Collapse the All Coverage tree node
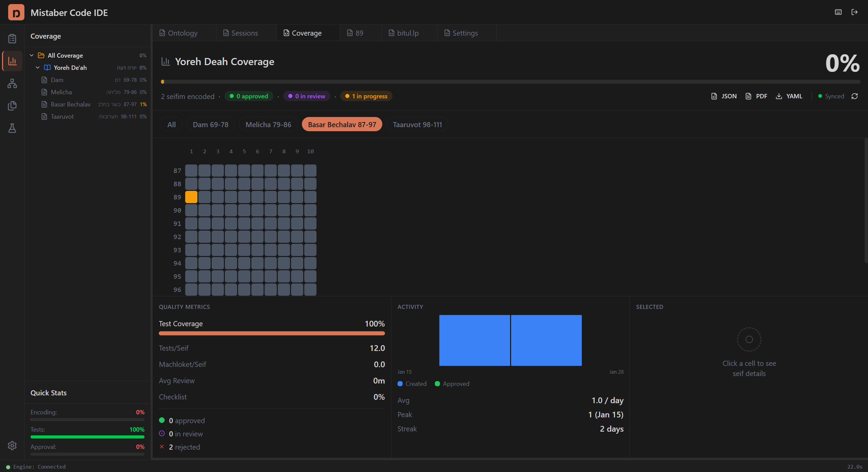The width and height of the screenshot is (868, 472). tap(32, 55)
